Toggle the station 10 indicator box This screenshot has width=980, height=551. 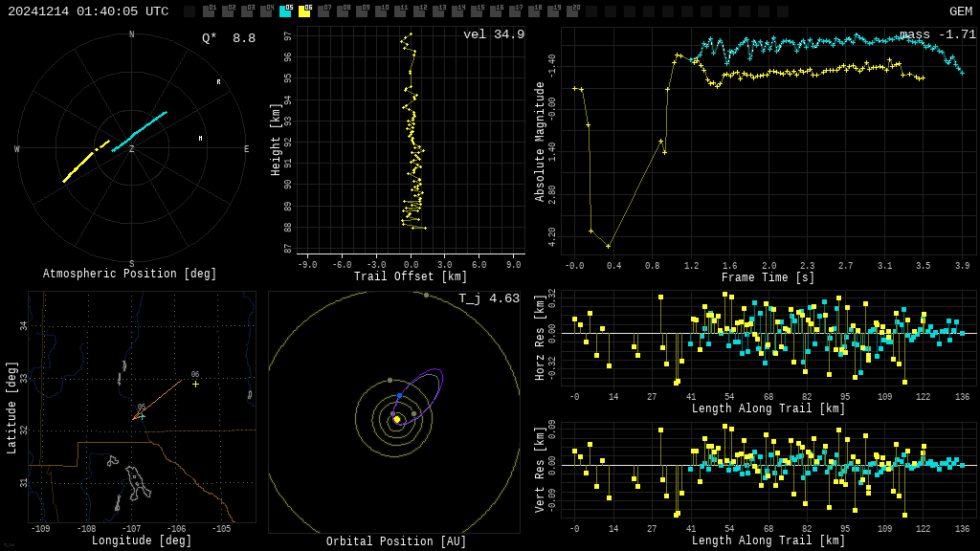381,11
